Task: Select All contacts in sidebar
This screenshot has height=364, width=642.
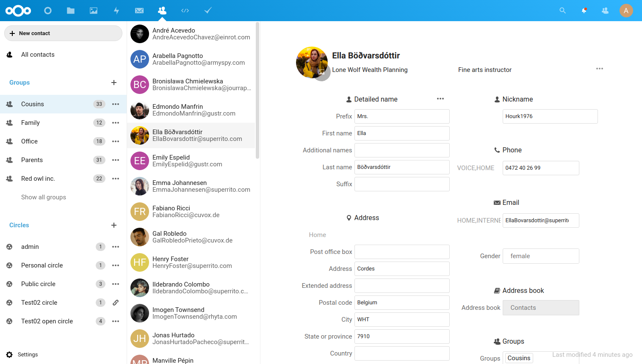Action: (38, 55)
